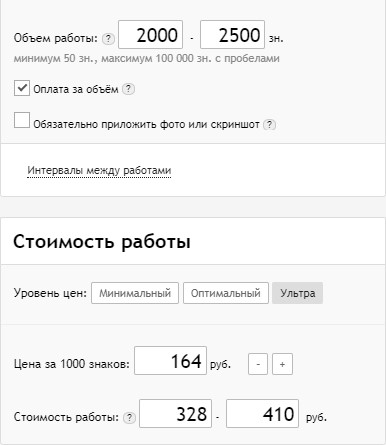This screenshot has width=386, height=445.
Task: Click the Оплата за объём label text
Action: pos(76,89)
